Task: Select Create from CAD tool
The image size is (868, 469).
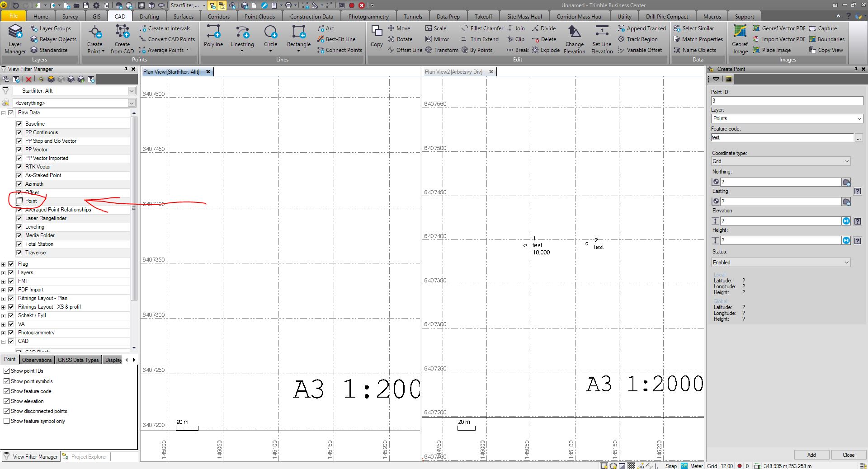Action: pos(122,39)
